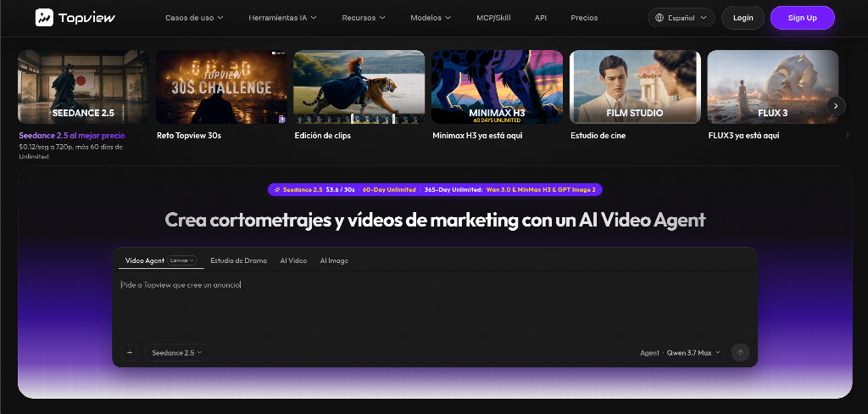Viewport: 868px width, 414px height.
Task: Click the FILM STUDIO thumbnail
Action: [x=635, y=87]
